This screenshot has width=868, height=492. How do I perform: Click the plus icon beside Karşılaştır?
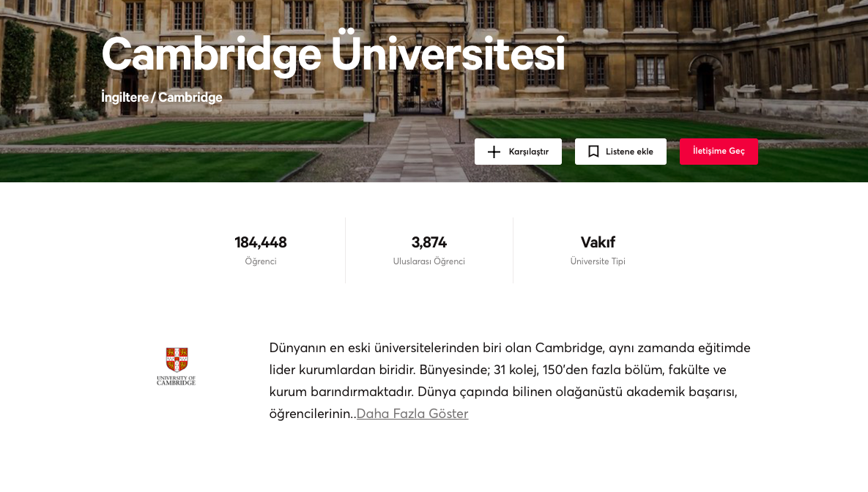pyautogui.click(x=494, y=152)
